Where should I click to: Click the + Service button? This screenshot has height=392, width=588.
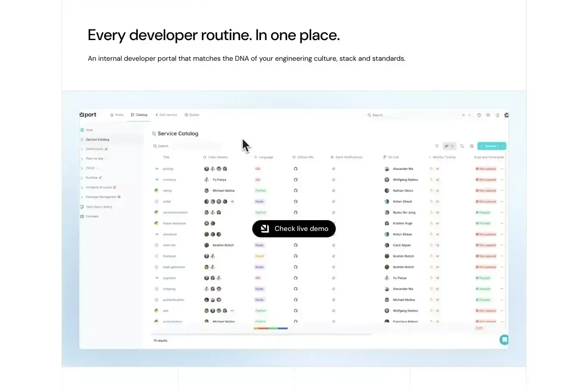coord(489,146)
